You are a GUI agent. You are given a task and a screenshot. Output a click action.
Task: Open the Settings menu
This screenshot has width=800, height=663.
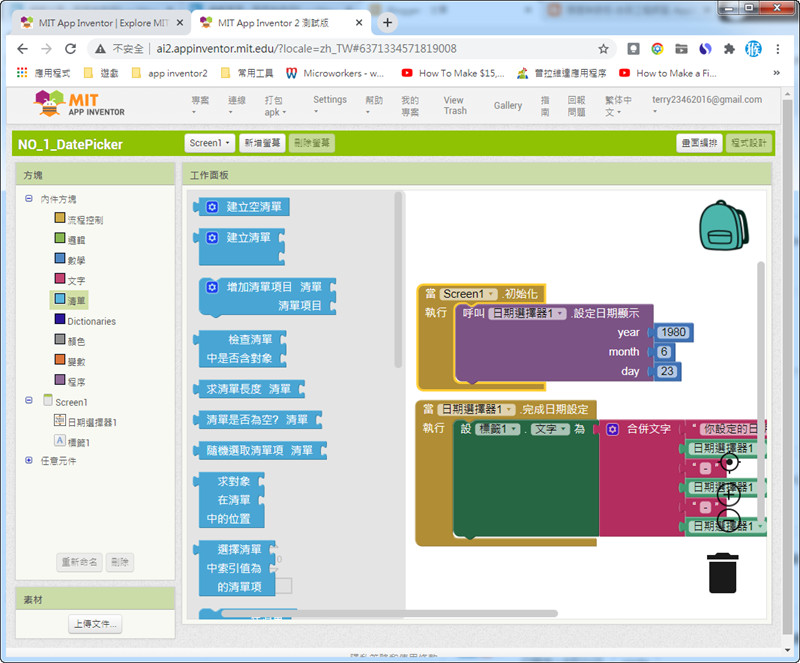click(x=330, y=105)
